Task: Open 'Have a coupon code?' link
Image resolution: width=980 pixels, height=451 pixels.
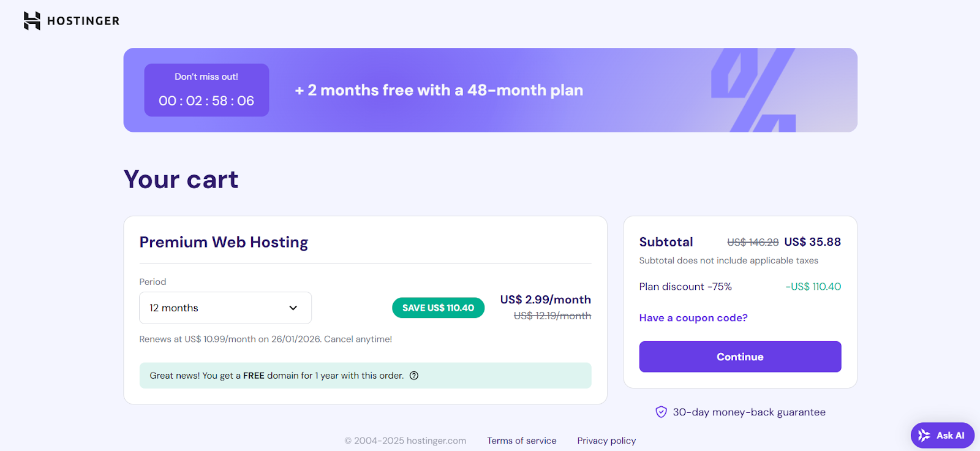Action: click(x=693, y=317)
